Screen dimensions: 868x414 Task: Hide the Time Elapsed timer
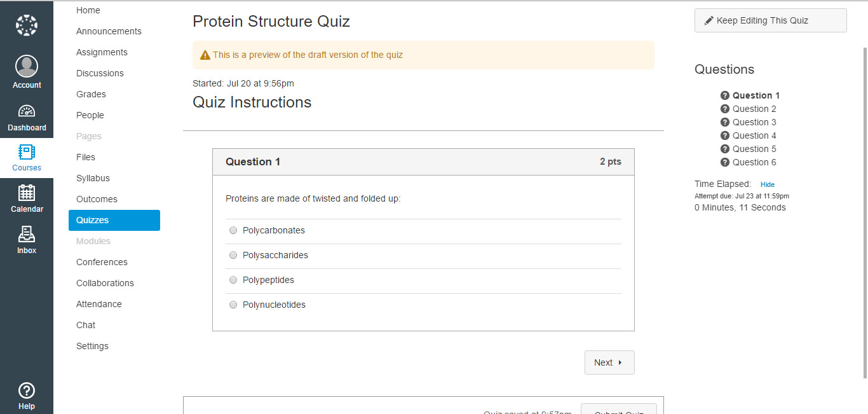coord(768,184)
